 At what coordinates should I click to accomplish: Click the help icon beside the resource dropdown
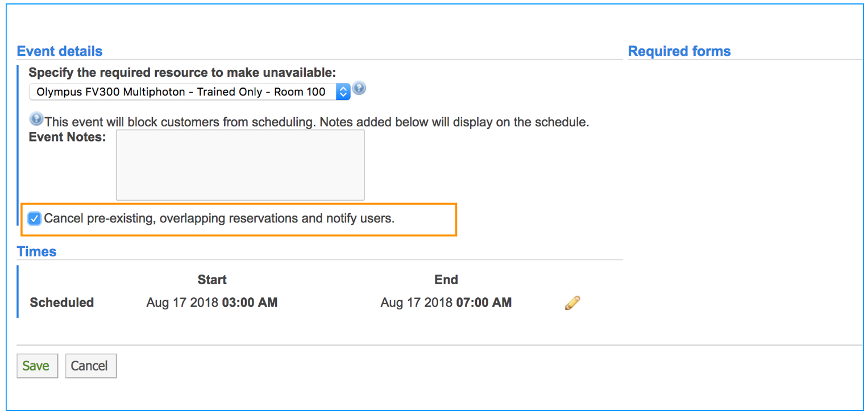point(359,89)
